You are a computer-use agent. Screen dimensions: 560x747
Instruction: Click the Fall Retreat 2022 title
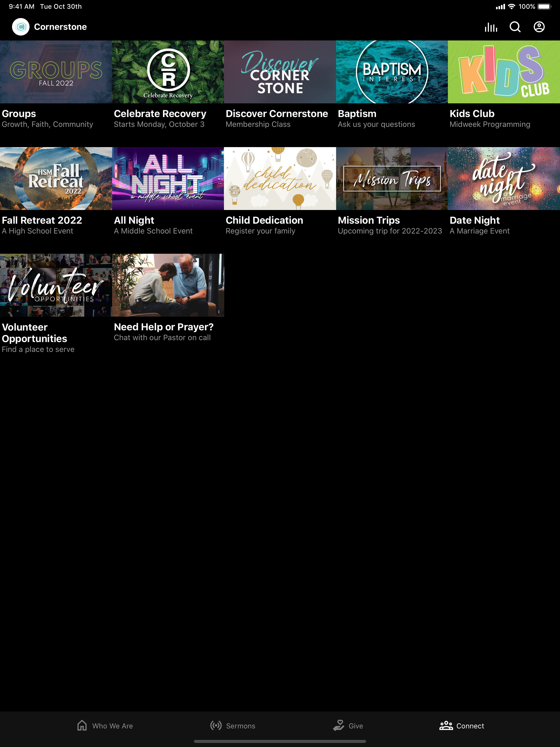coord(42,220)
